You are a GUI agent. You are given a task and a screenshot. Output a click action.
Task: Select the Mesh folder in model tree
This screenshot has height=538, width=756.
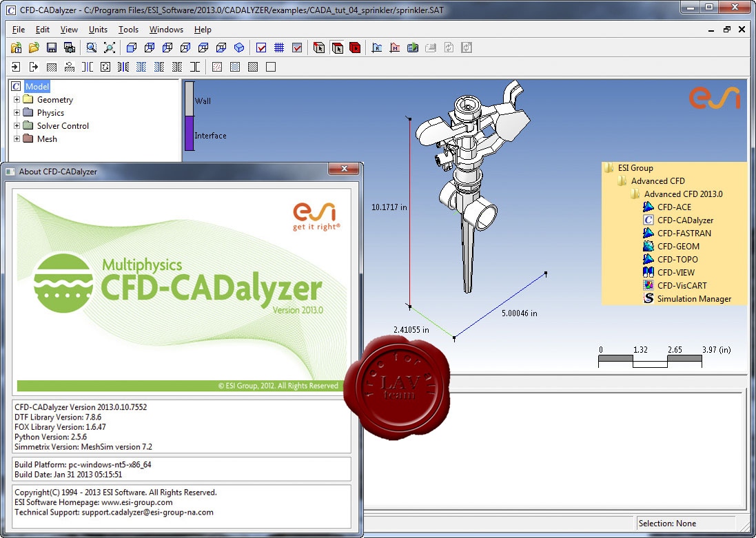(x=47, y=139)
